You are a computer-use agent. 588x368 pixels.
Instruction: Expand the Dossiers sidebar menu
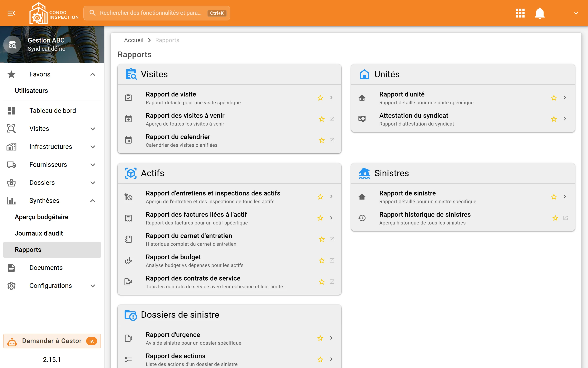(92, 183)
